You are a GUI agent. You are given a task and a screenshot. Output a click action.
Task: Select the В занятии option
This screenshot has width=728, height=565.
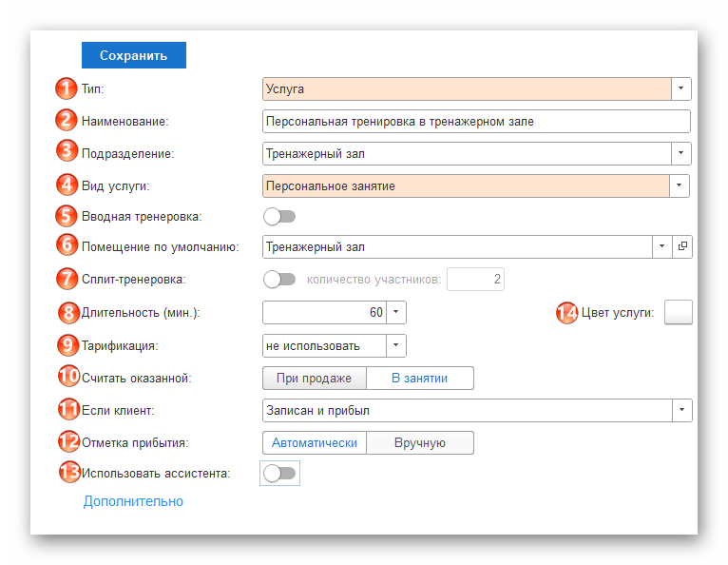pos(420,379)
